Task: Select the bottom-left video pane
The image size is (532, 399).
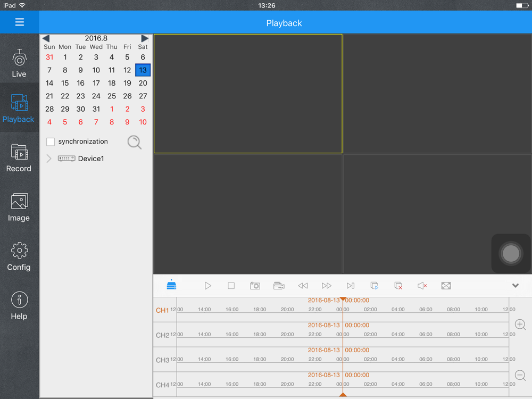Action: 248,214
